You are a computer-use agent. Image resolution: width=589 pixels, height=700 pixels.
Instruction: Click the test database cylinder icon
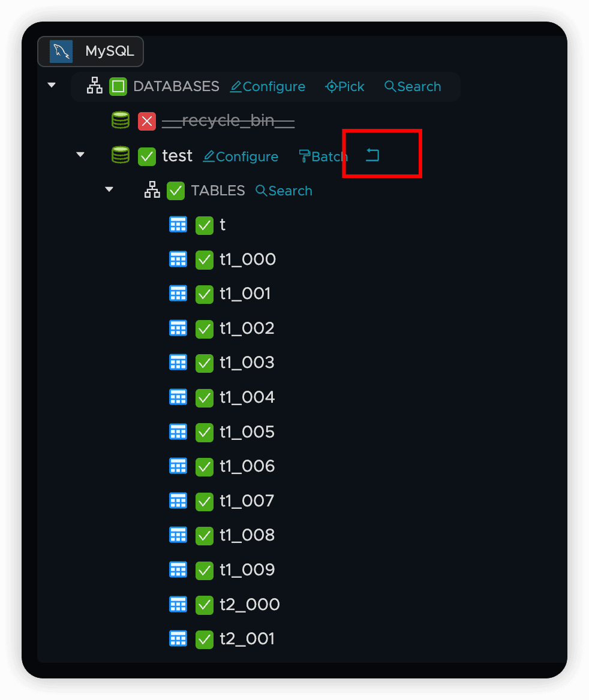click(x=121, y=155)
